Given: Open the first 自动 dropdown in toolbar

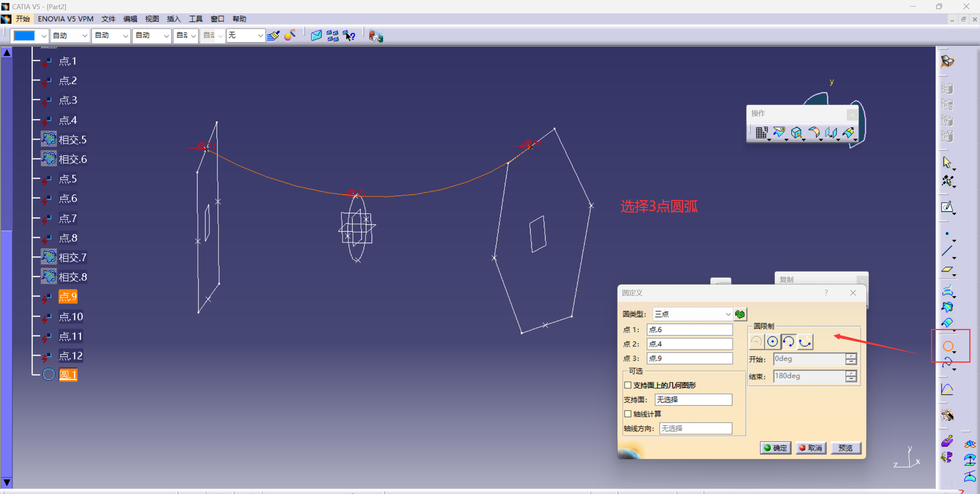Looking at the screenshot, I should (70, 36).
